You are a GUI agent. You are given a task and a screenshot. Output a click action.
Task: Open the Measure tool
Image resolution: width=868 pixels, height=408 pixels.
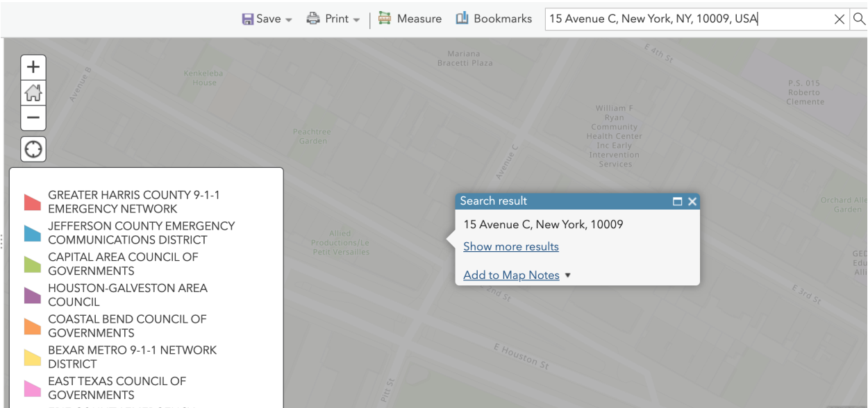point(410,19)
